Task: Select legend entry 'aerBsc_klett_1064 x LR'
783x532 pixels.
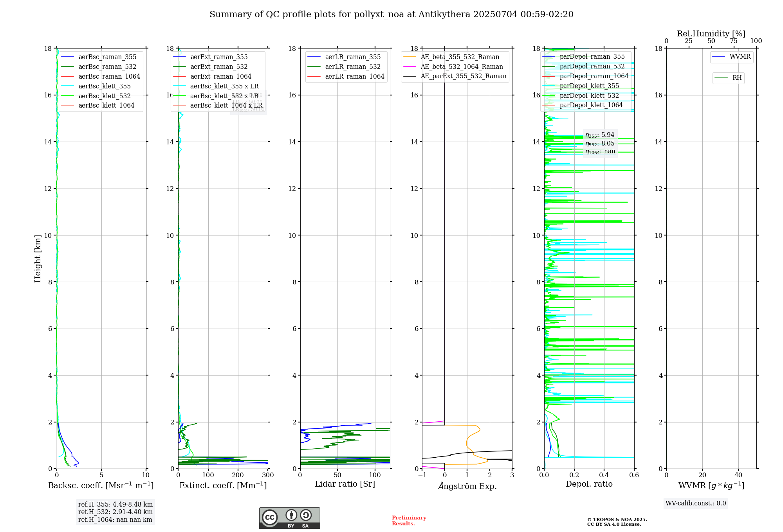Action: pos(218,106)
